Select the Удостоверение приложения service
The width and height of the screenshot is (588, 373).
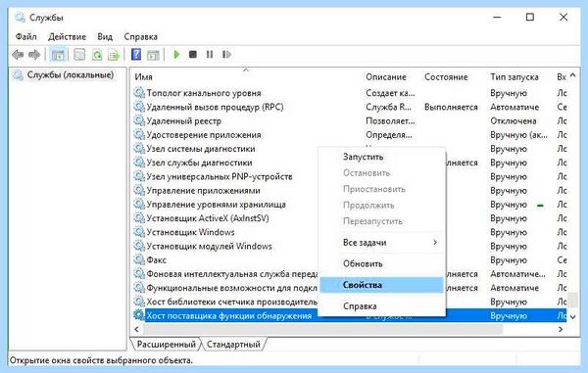pos(204,134)
